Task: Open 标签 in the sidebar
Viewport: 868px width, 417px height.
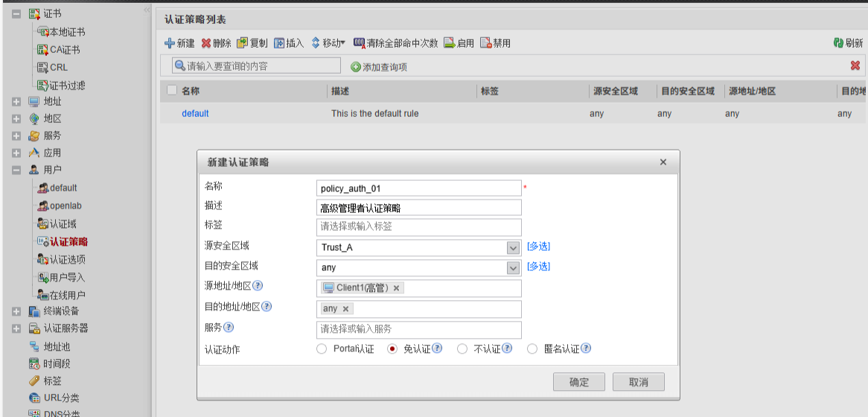Action: [x=53, y=381]
